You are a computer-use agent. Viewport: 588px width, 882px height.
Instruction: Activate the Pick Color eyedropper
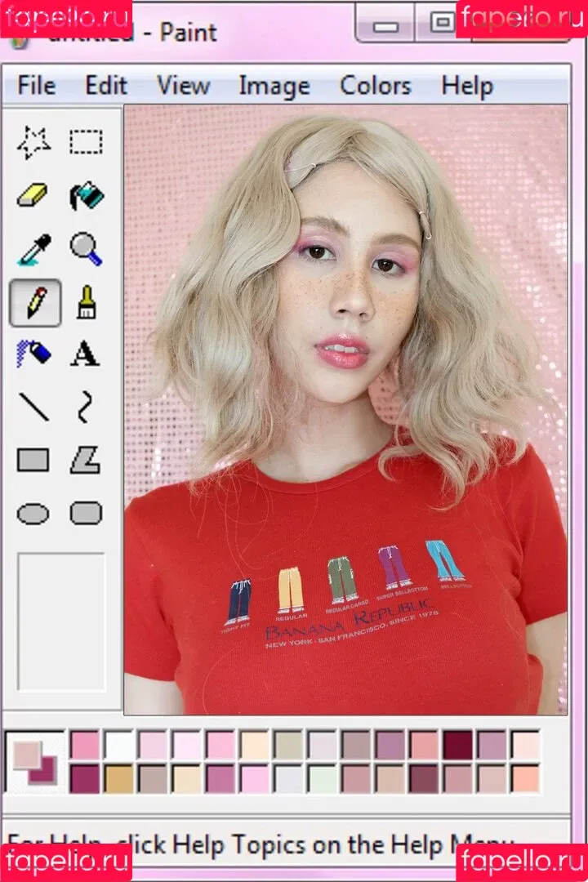tap(33, 248)
